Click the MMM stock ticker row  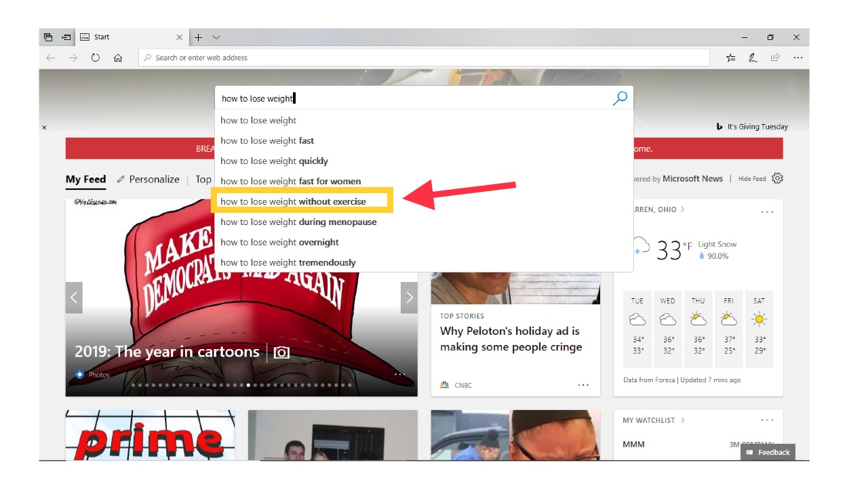(x=698, y=445)
